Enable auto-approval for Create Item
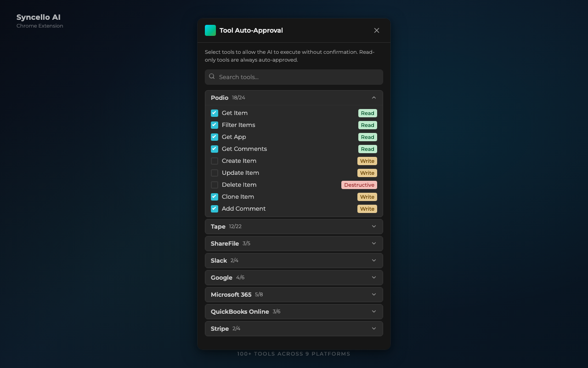The image size is (588, 368). [x=215, y=161]
